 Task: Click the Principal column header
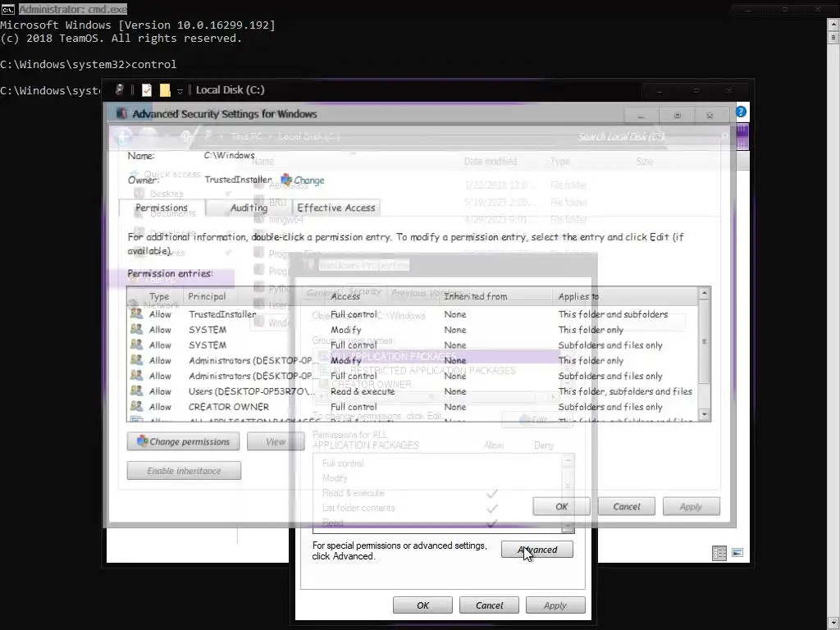click(x=207, y=296)
